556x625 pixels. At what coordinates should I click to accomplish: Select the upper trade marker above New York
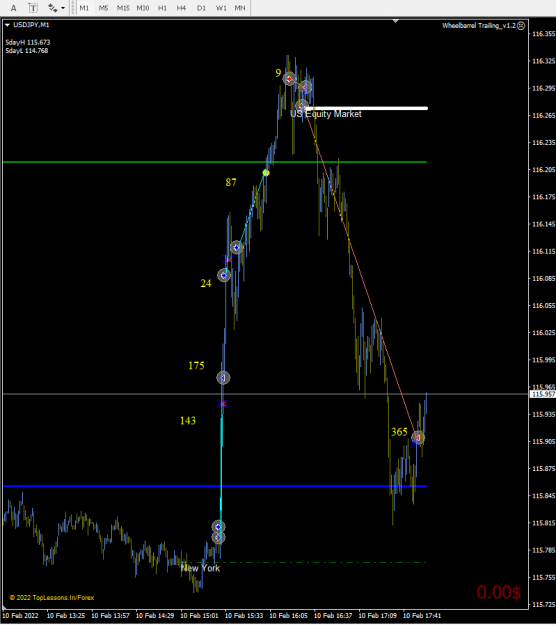pyautogui.click(x=218, y=527)
